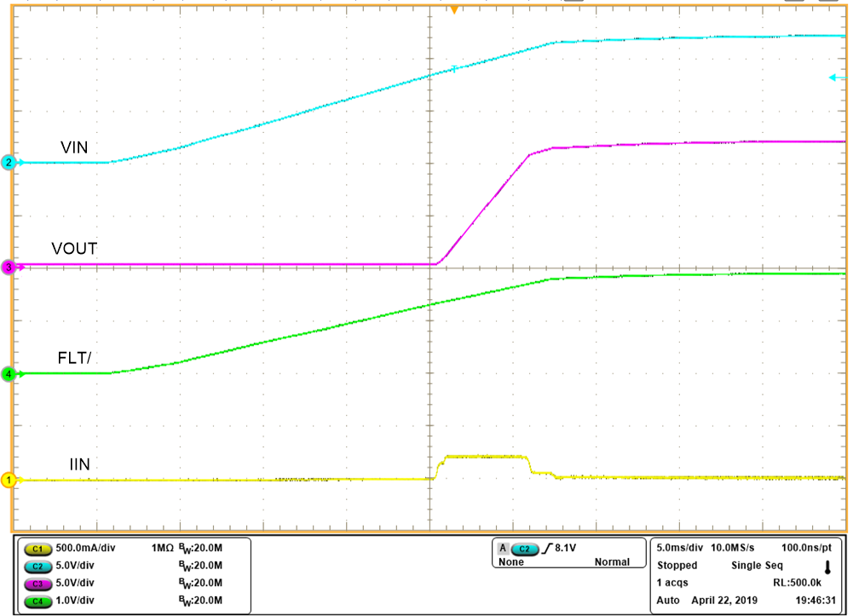853x616 pixels.
Task: Open the Normal trigger mode selector
Action: (x=614, y=560)
